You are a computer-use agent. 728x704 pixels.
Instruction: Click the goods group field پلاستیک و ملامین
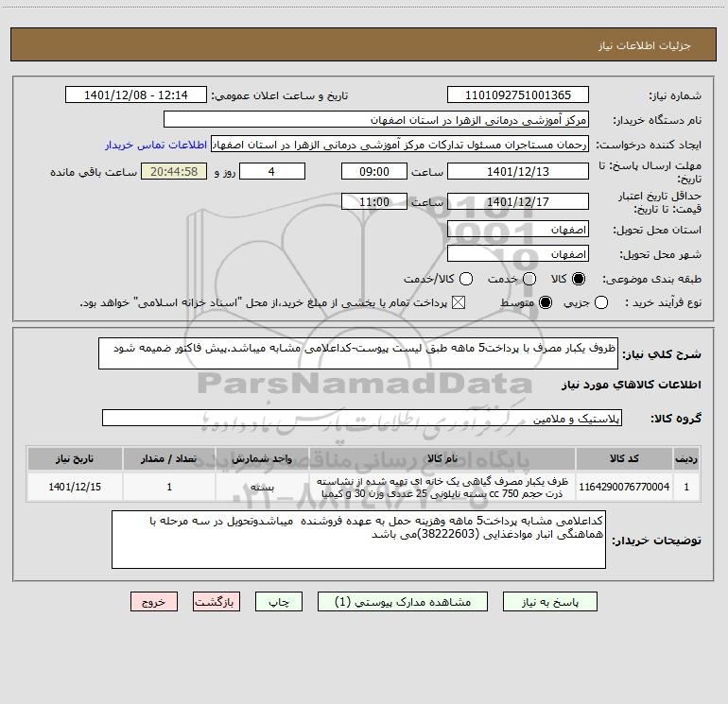click(x=362, y=418)
